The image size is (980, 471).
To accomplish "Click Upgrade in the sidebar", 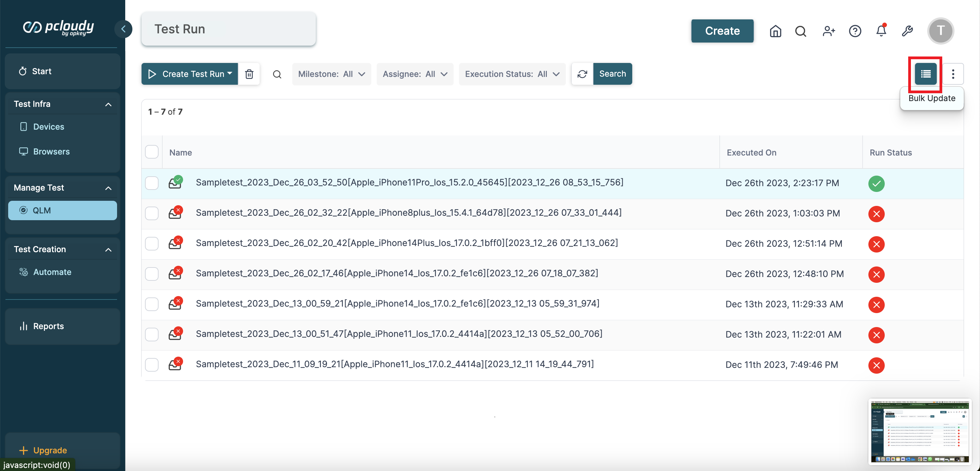I will [43, 450].
